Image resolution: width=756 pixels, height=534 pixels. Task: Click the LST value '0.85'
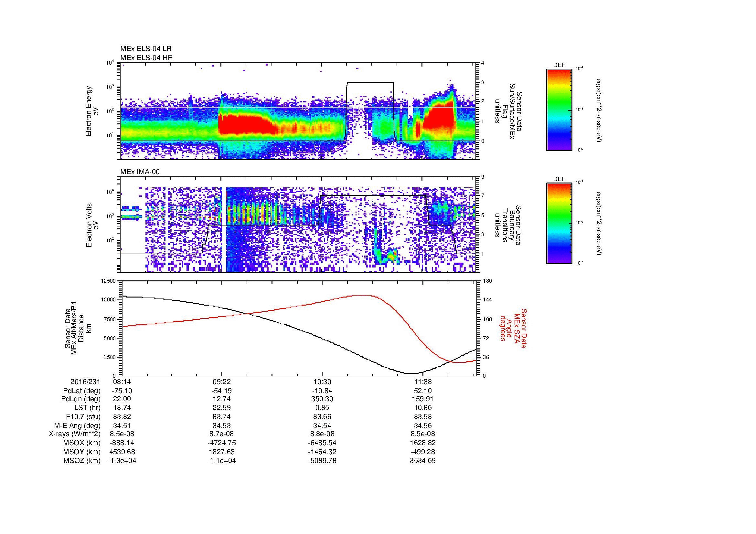[x=322, y=408]
